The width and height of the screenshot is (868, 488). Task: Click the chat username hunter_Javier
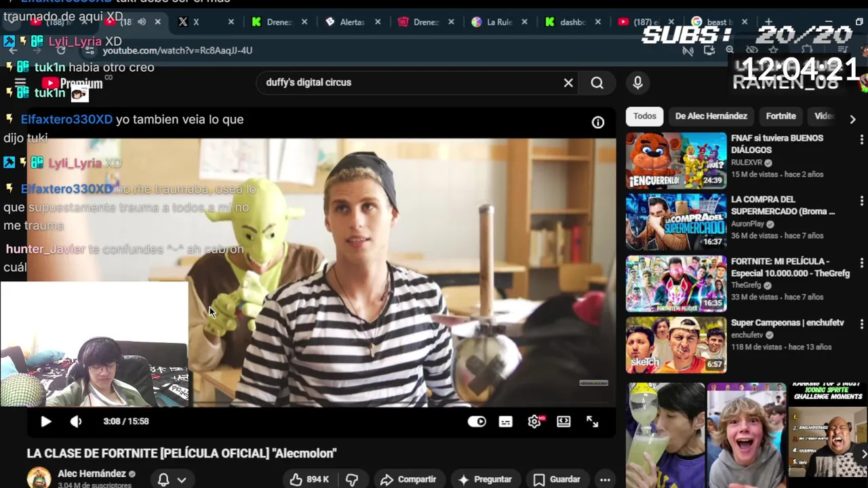click(x=45, y=249)
